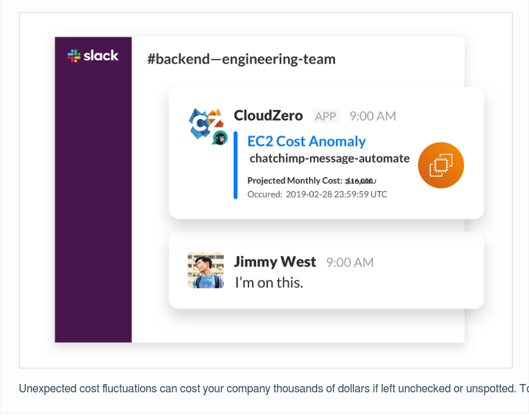Click the purple Slack sidebar area
Viewport: 529px width, 420px height.
click(x=93, y=208)
